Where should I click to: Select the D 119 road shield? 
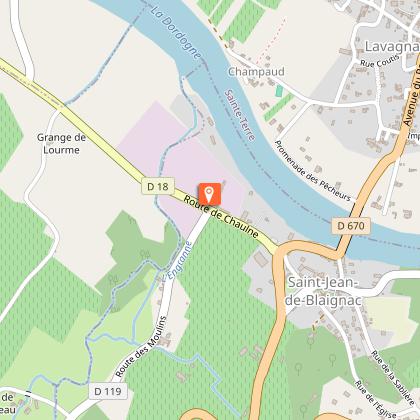[x=108, y=391]
